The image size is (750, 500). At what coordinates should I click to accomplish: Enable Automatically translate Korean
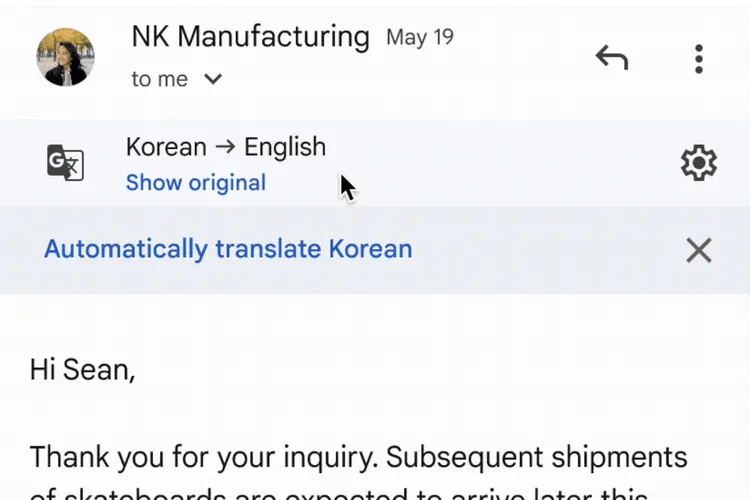228,249
